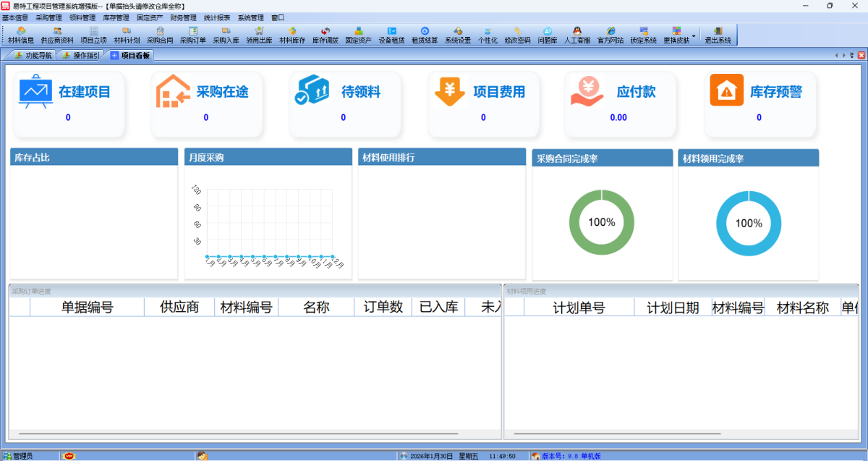Open the 采购管理 menu
This screenshot has height=461, width=868.
(48, 17)
